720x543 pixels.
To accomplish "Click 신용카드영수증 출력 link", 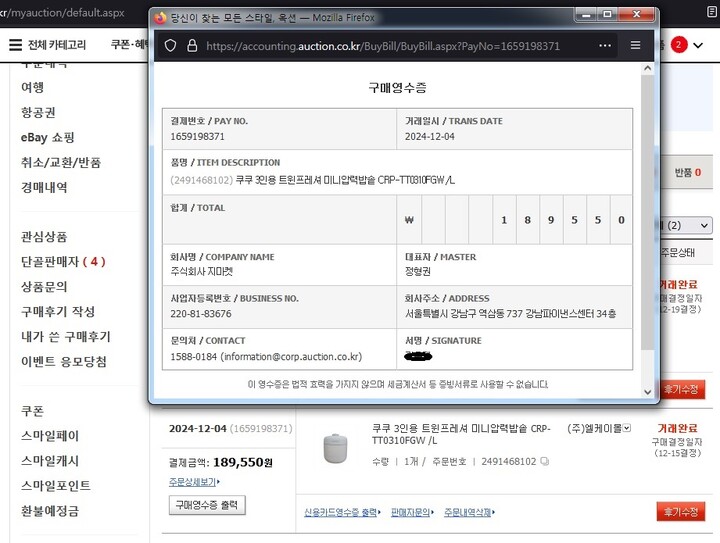I will point(342,512).
